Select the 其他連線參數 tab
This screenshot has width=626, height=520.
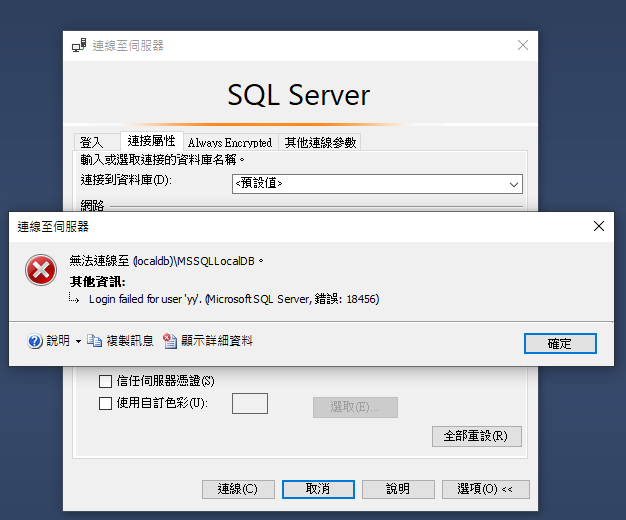(x=319, y=142)
